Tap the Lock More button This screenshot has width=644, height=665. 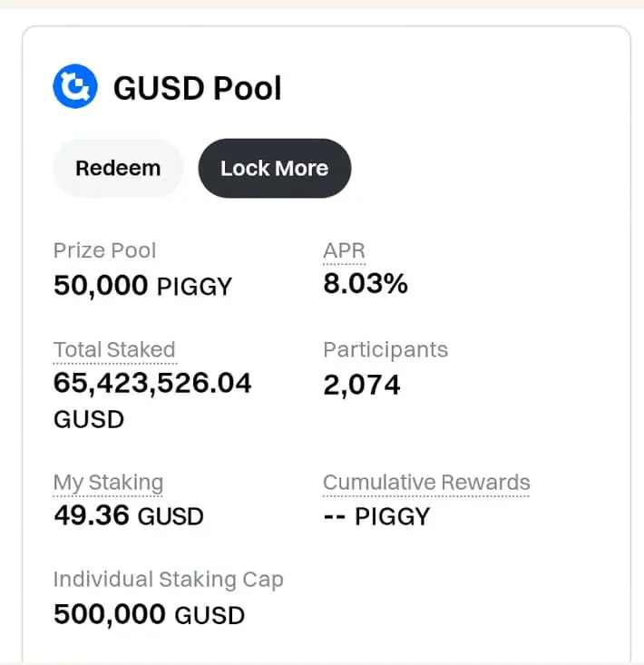[274, 169]
